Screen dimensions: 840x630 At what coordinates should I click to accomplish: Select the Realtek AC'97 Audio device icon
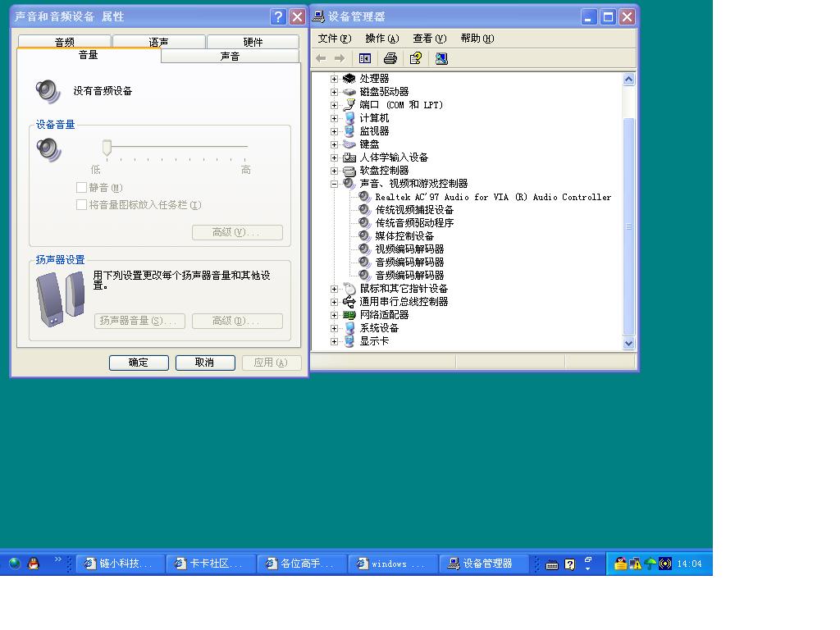pos(364,197)
